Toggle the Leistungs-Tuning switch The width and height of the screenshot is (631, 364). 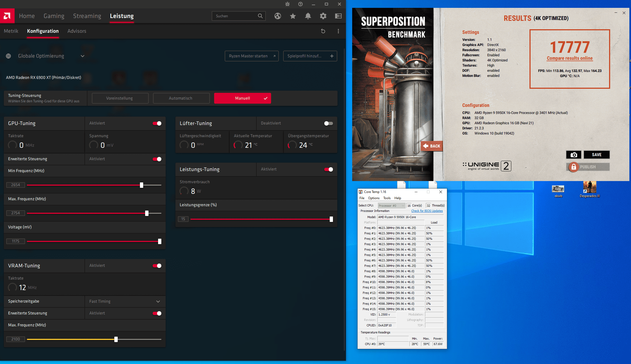tap(329, 169)
